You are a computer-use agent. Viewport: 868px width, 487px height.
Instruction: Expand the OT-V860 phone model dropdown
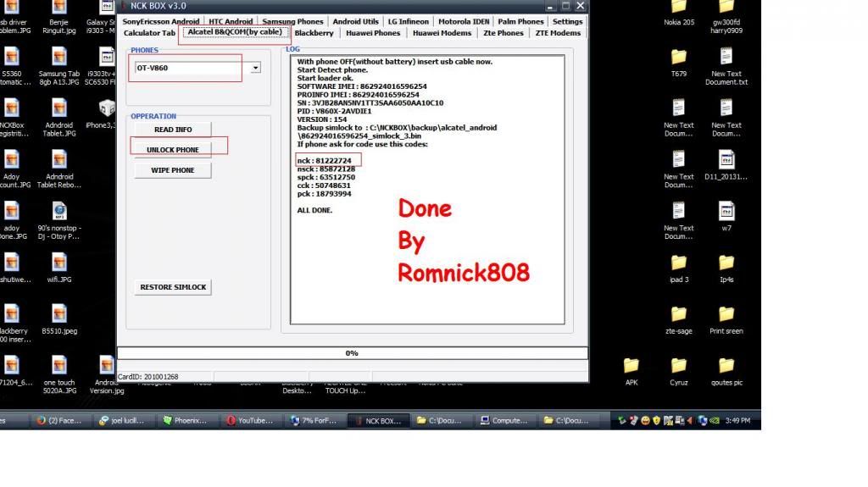255,68
